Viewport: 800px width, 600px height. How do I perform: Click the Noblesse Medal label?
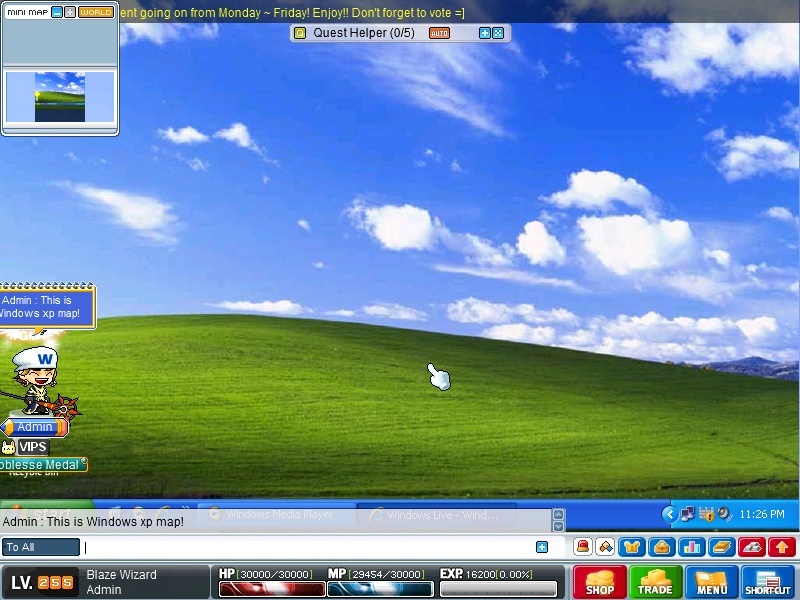click(43, 464)
